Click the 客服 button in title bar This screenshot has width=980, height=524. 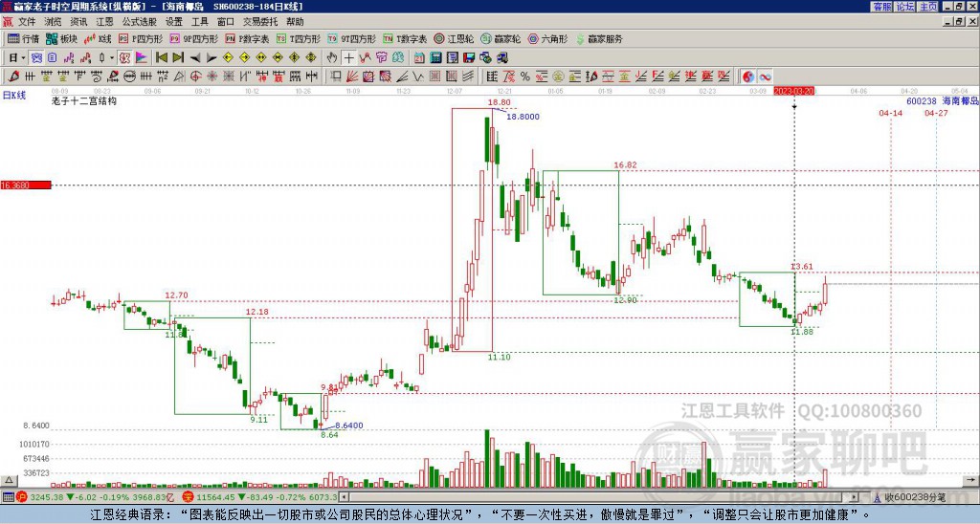pyautogui.click(x=881, y=7)
